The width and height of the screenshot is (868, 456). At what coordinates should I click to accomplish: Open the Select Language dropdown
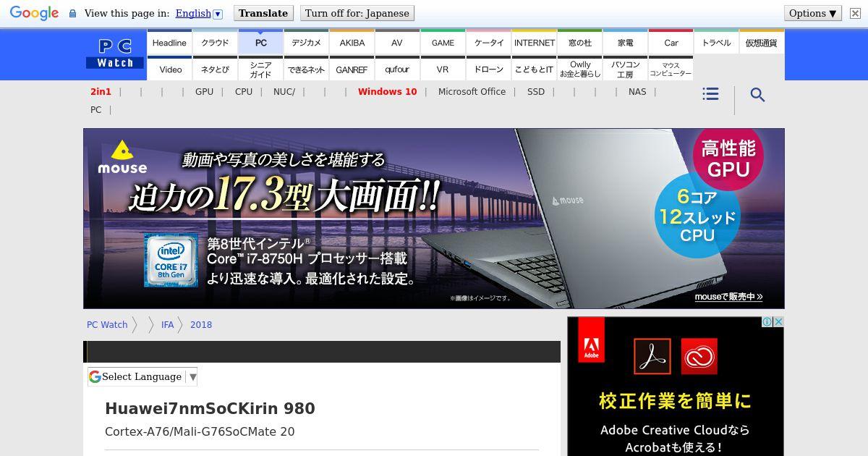pos(142,376)
